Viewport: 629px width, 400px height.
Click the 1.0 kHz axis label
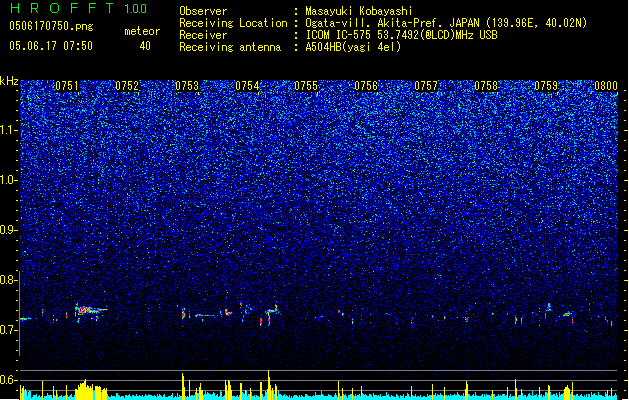9,180
